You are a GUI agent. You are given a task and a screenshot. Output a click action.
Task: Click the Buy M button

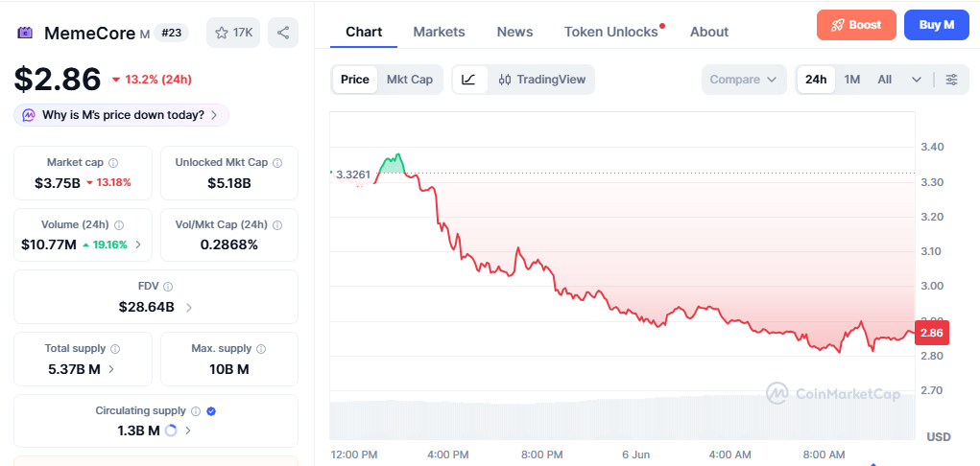point(936,25)
